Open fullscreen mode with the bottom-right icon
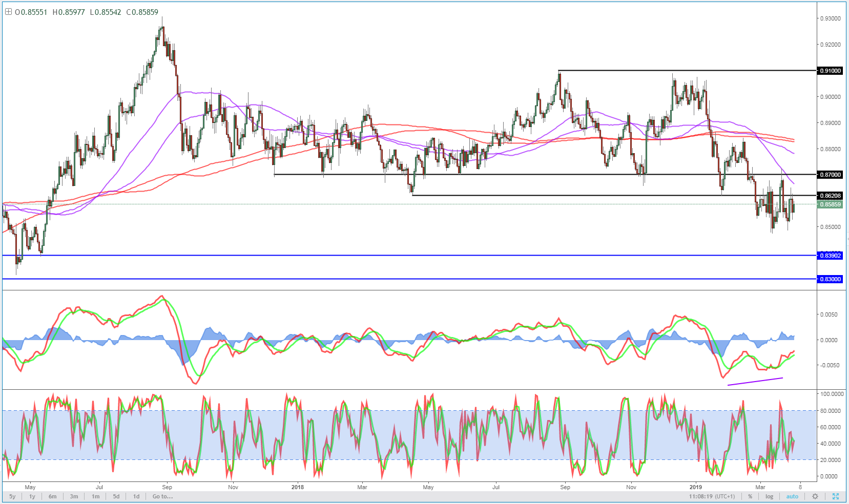 836,496
